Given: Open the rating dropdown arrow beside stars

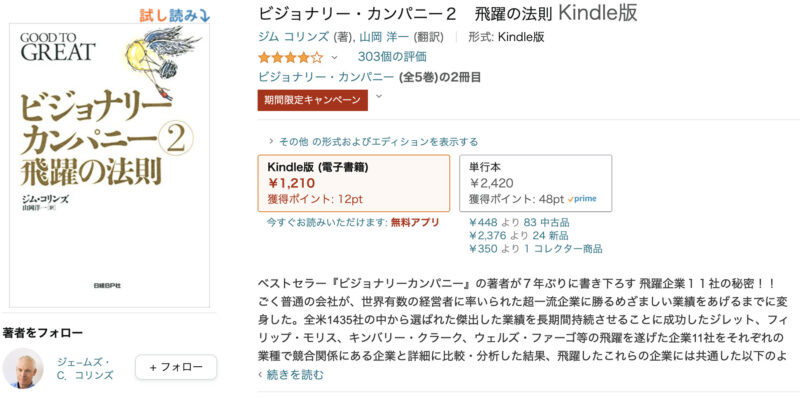Looking at the screenshot, I should click(335, 57).
